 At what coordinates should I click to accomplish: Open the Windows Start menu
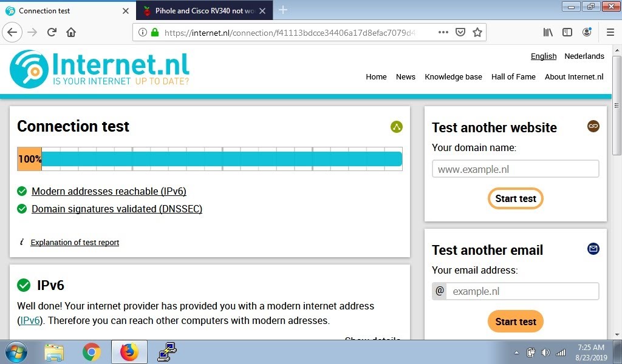(x=16, y=352)
